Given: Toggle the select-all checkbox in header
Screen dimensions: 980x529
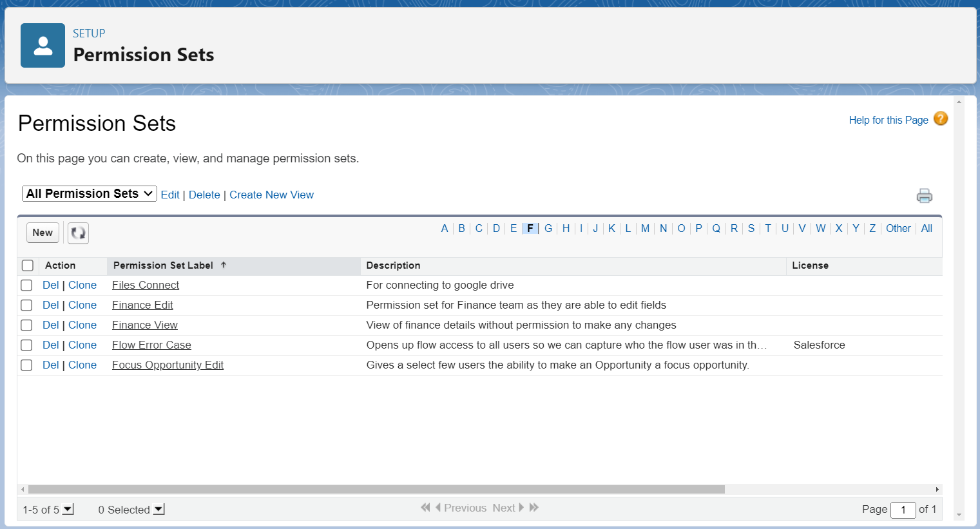Looking at the screenshot, I should [28, 265].
